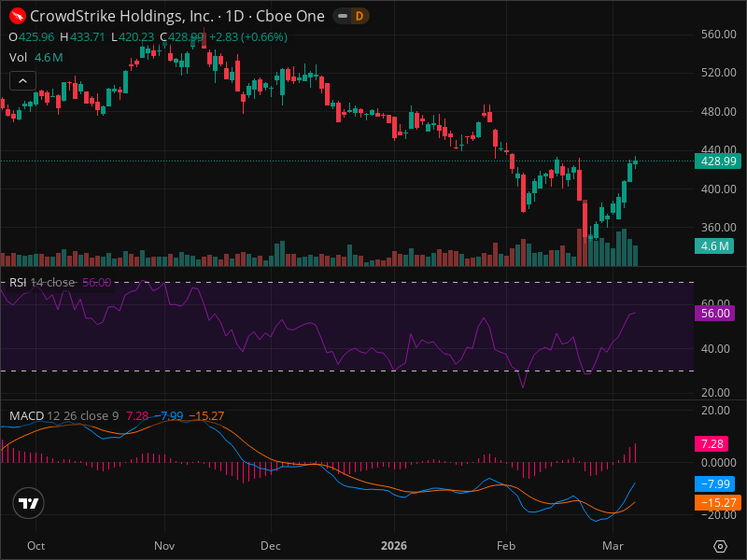Screen dimensions: 747x560
Task: Click the Nov date axis label
Action: click(x=164, y=546)
